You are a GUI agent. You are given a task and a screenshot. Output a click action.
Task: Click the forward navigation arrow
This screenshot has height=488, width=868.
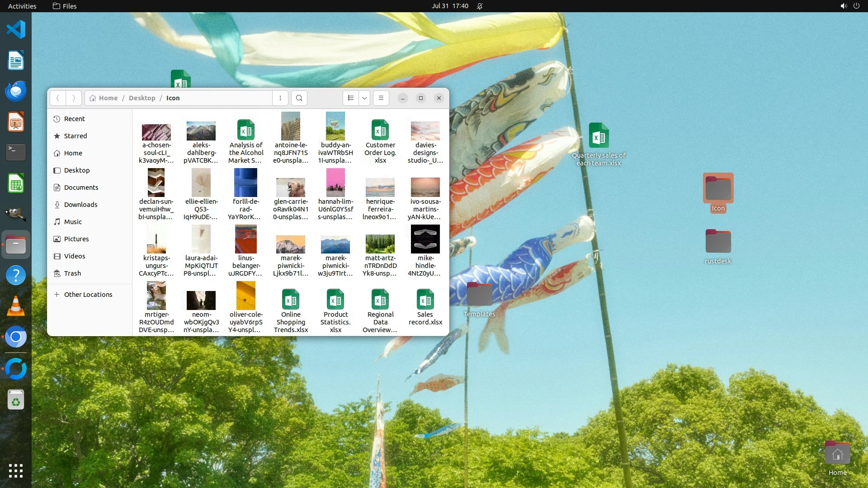tap(74, 98)
